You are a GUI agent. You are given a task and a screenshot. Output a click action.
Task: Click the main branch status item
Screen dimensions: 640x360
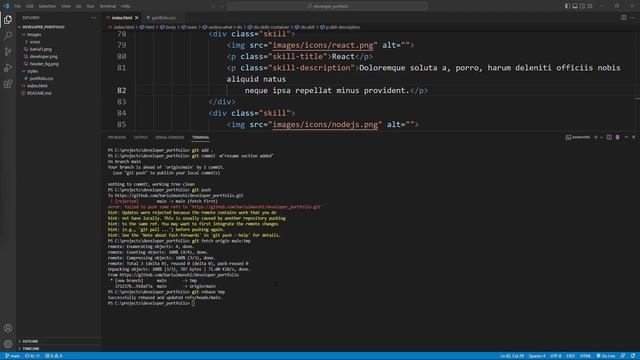(12, 356)
